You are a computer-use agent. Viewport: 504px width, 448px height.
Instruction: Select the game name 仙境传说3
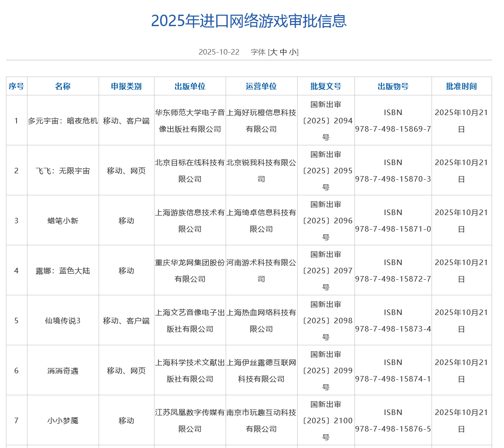pyautogui.click(x=63, y=321)
